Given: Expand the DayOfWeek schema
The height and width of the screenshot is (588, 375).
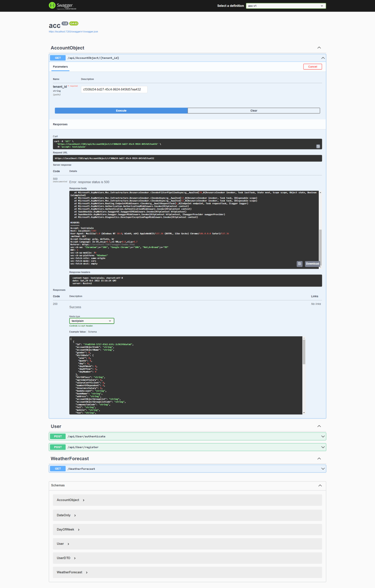Looking at the screenshot, I should click(68, 530).
